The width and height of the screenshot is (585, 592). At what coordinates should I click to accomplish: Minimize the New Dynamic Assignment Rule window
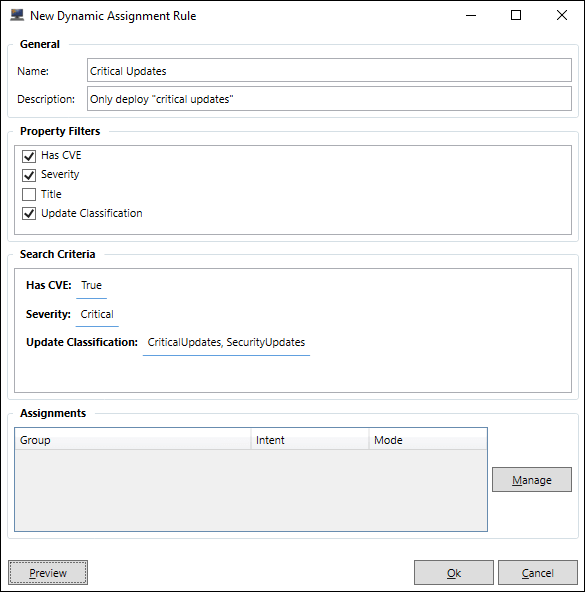(471, 15)
